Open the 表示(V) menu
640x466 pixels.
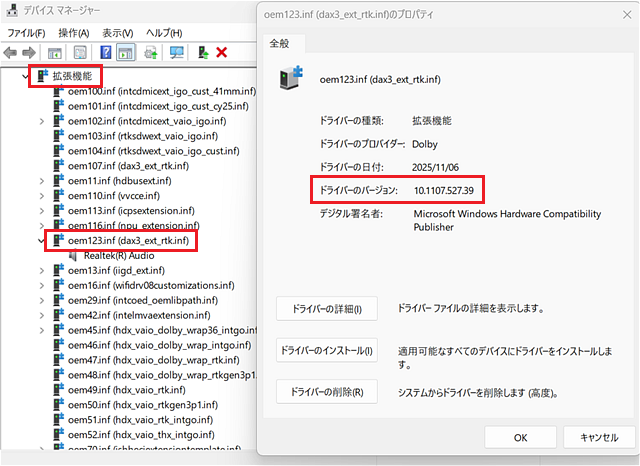(x=118, y=33)
